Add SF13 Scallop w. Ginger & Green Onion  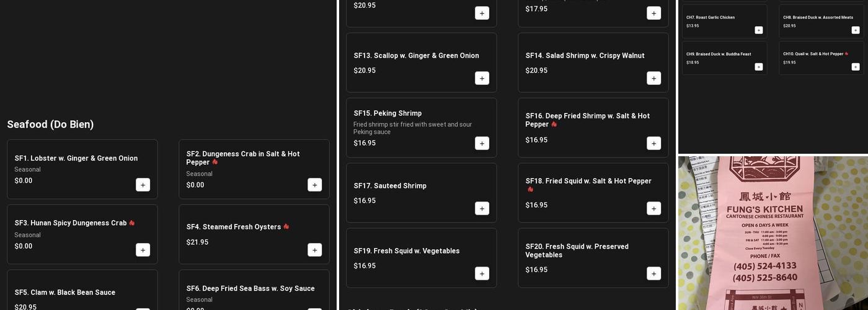pyautogui.click(x=482, y=78)
